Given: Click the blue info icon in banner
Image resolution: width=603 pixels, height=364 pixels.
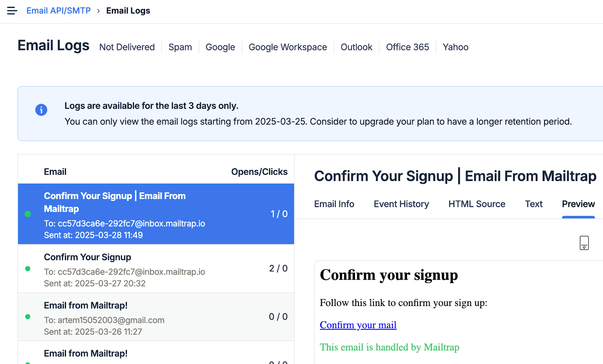Looking at the screenshot, I should 41,110.
